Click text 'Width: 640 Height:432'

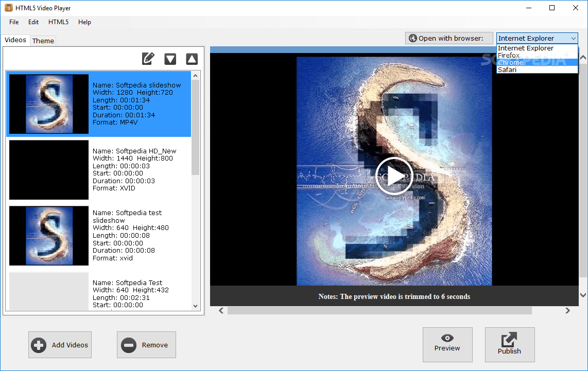tap(131, 290)
